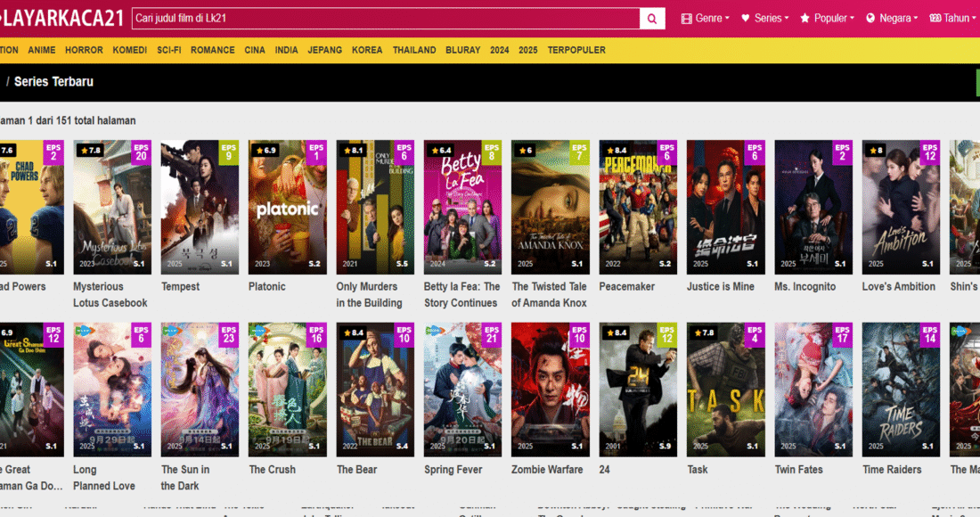Click the Only Murders in the Building title
This screenshot has height=517, width=980.
click(369, 294)
